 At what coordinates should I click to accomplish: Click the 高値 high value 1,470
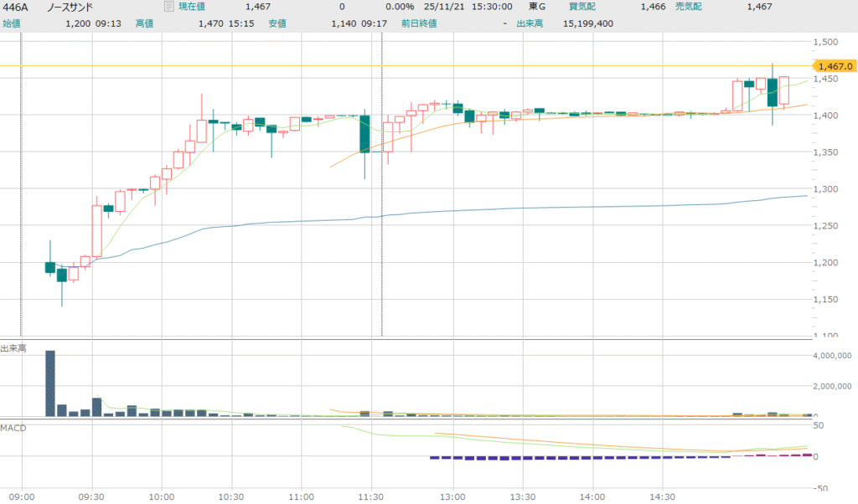[211, 23]
